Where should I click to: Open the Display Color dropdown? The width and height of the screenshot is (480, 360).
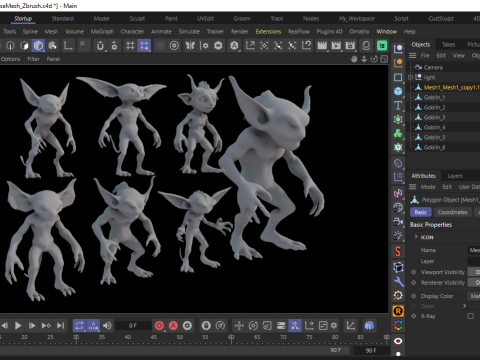coord(474,296)
